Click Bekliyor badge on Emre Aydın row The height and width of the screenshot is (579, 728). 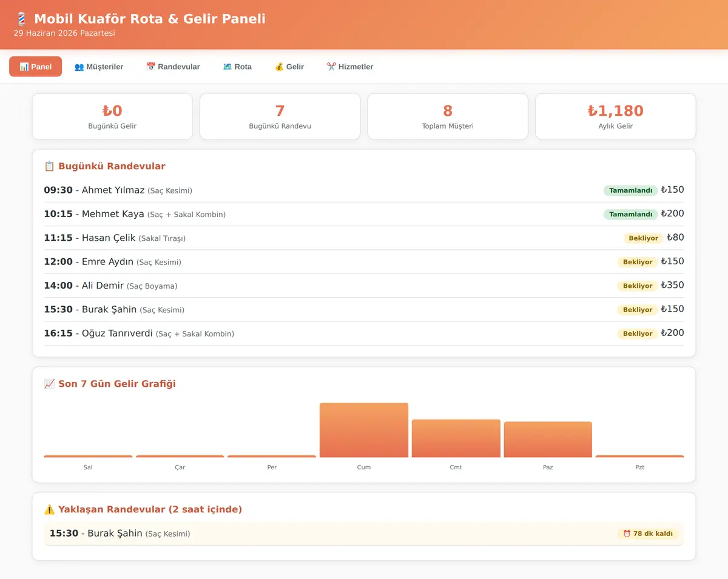point(637,262)
